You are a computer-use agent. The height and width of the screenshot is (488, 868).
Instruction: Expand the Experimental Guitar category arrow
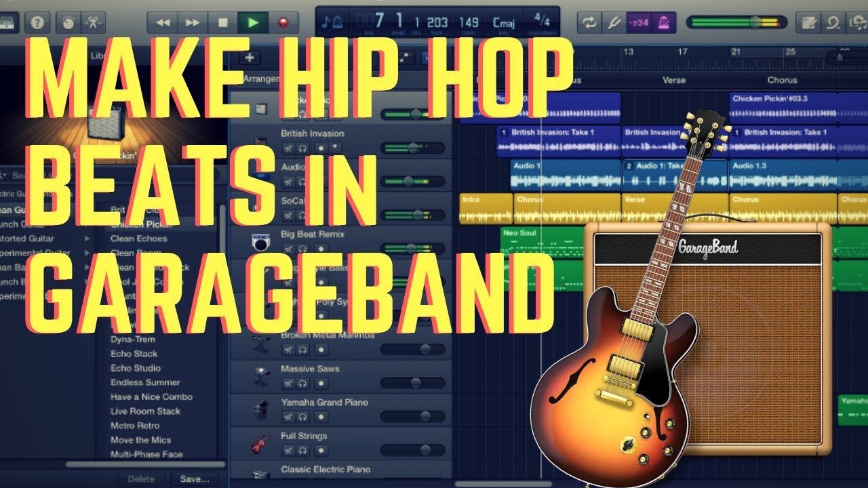tap(87, 253)
